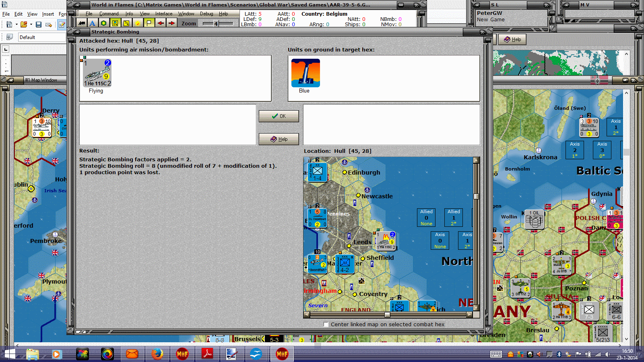Click the blue letter A toolbar icon

click(92, 23)
